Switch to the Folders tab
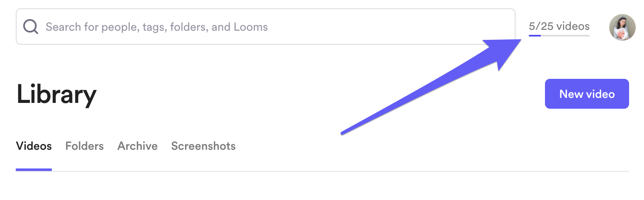 point(85,146)
